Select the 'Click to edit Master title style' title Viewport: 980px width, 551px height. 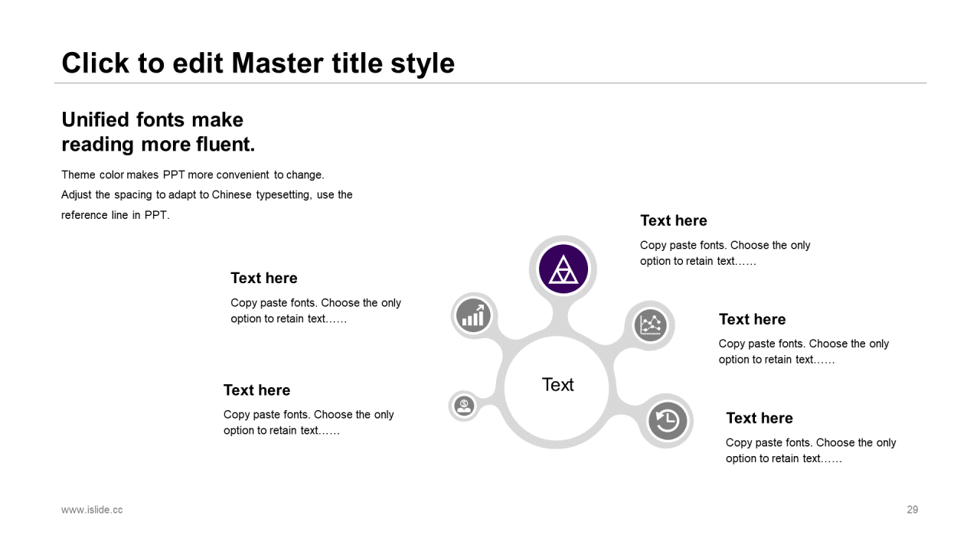258,63
